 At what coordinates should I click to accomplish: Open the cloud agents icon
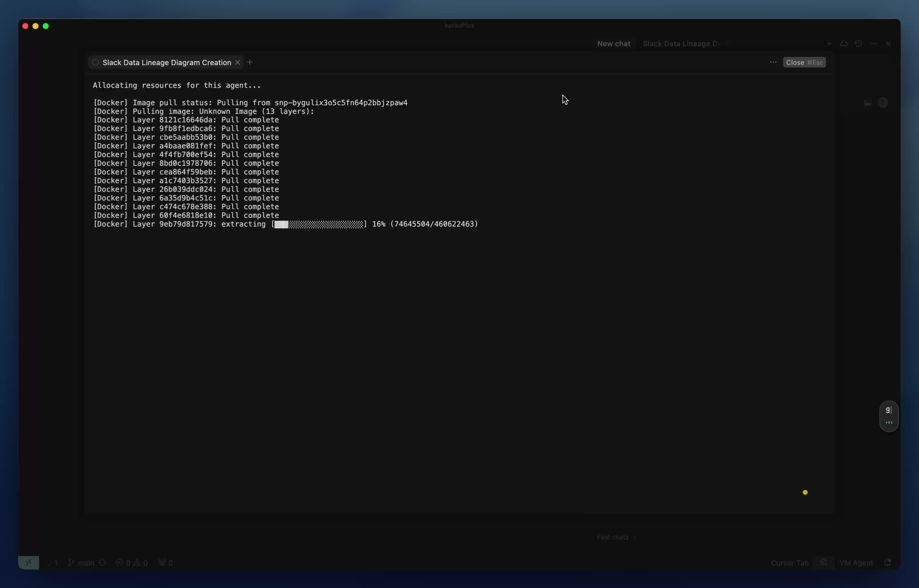click(844, 44)
